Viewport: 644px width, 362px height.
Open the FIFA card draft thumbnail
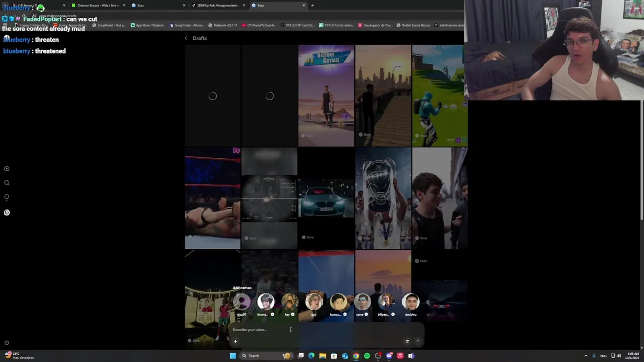[212, 300]
